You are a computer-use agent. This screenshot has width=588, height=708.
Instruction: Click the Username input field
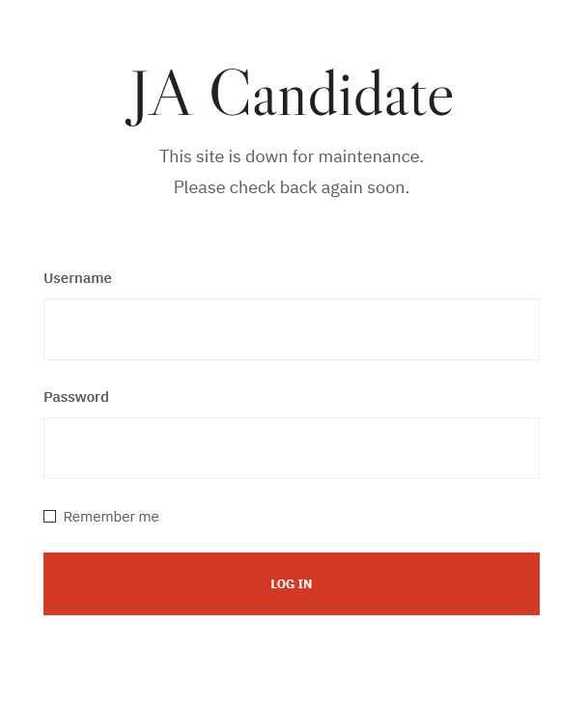[x=291, y=329]
